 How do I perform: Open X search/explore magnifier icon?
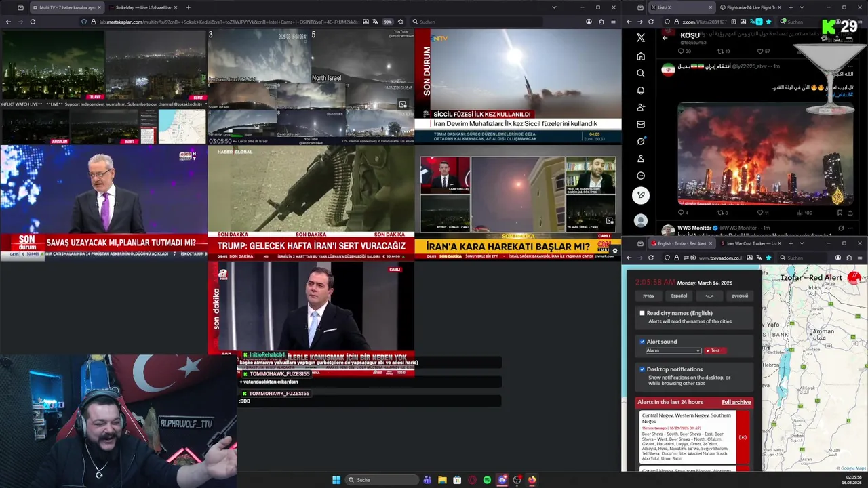click(641, 73)
